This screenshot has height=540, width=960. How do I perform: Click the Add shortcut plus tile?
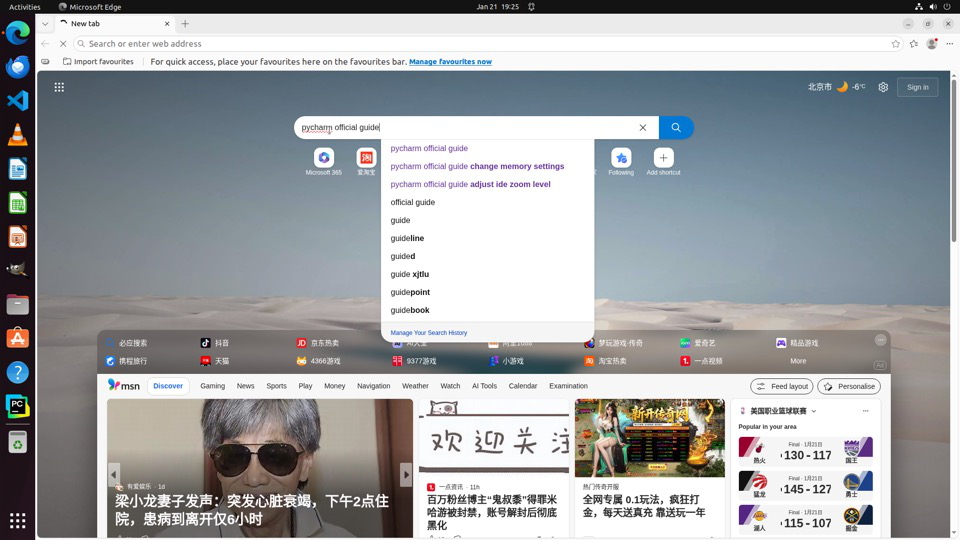point(663,162)
